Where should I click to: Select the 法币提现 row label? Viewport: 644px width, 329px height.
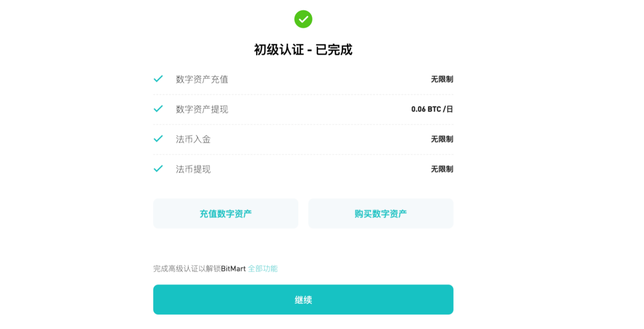pyautogui.click(x=193, y=169)
